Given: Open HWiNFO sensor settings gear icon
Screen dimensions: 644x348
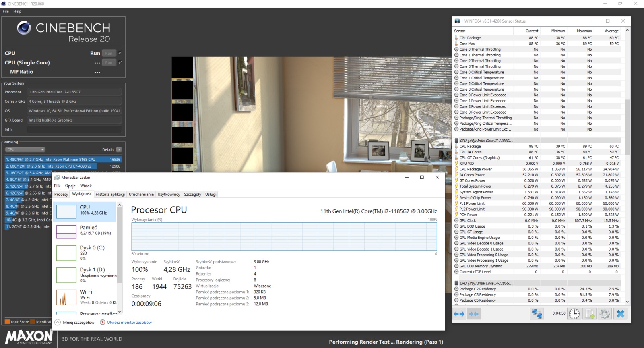Looking at the screenshot, I should click(x=605, y=313).
